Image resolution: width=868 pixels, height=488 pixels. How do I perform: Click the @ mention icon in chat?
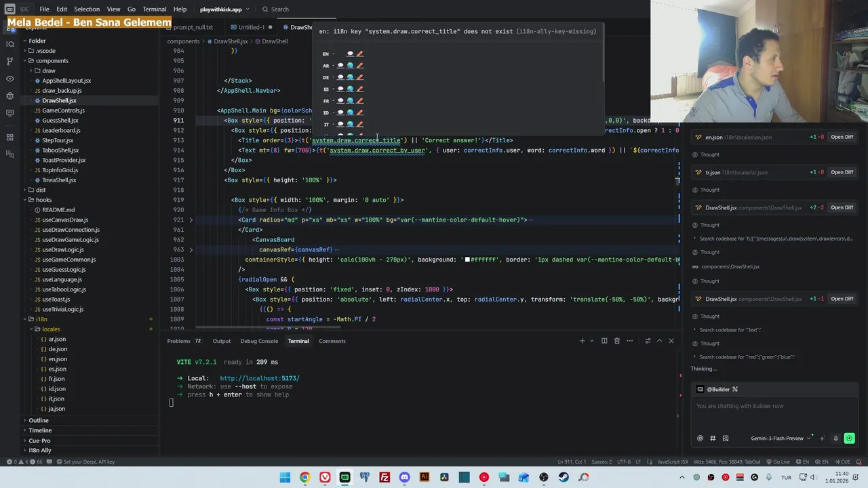[x=701, y=439]
